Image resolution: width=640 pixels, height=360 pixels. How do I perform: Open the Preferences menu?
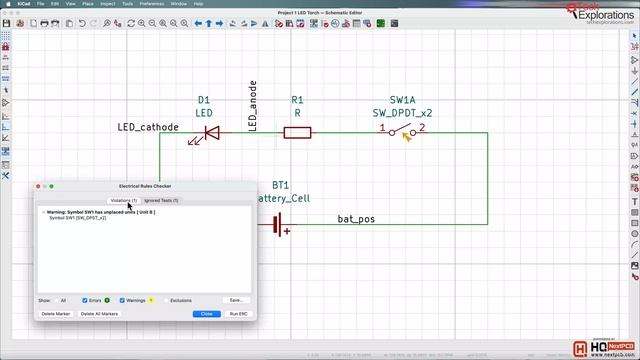point(152,4)
